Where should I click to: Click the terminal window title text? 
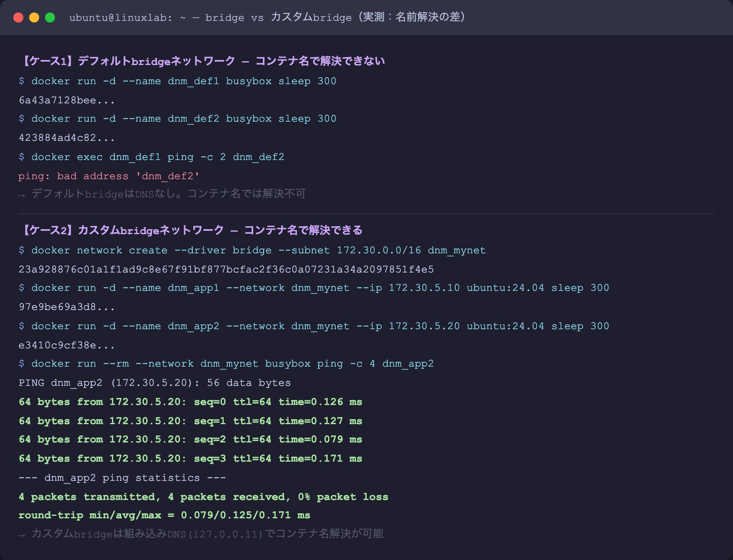267,17
